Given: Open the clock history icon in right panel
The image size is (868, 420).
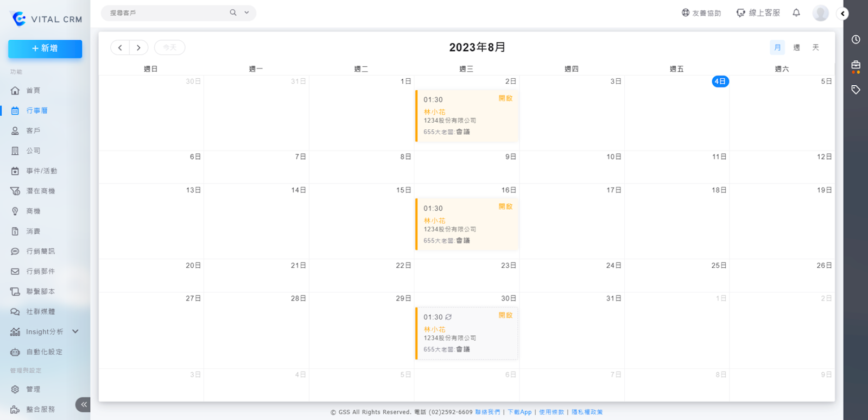Looking at the screenshot, I should coord(856,40).
